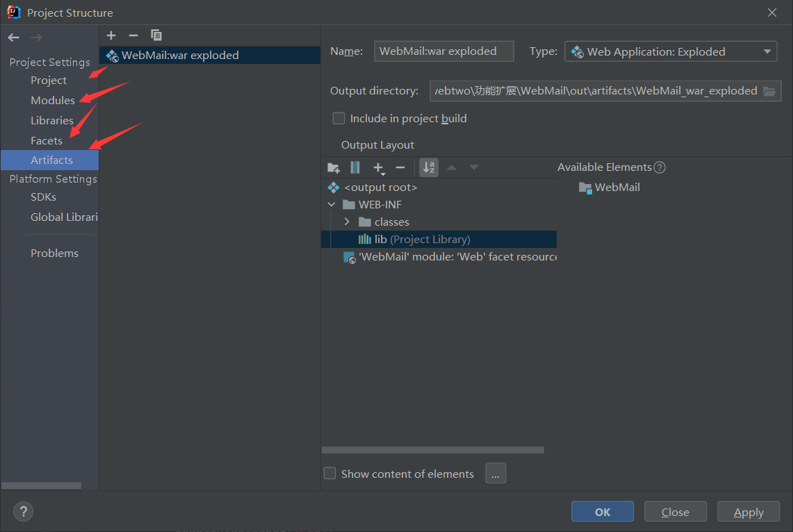793x532 pixels.
Task: Expand the classes folder node
Action: 347,222
